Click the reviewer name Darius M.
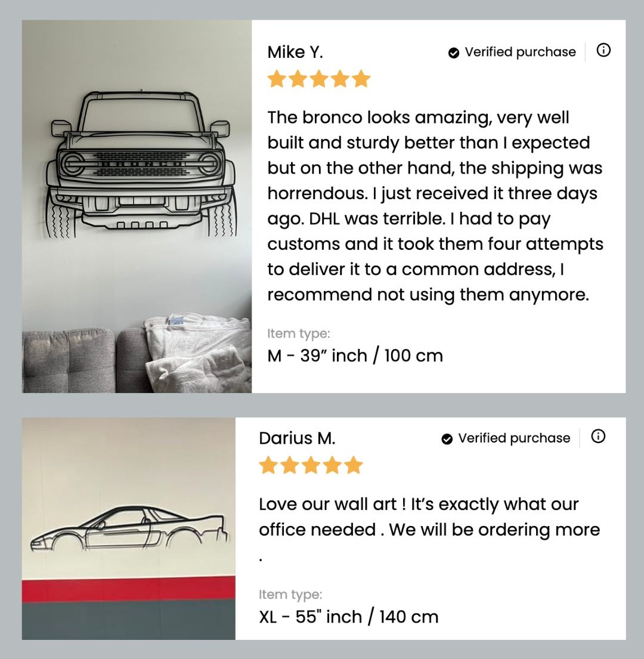 297,438
